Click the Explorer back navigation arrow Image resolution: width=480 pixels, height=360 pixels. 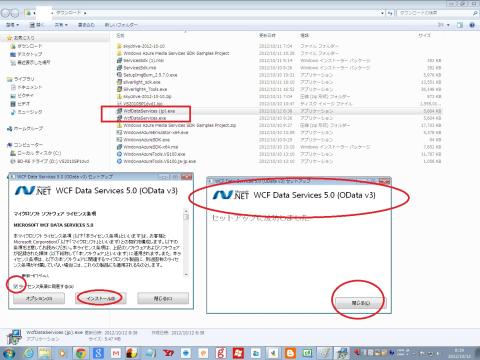point(5,13)
